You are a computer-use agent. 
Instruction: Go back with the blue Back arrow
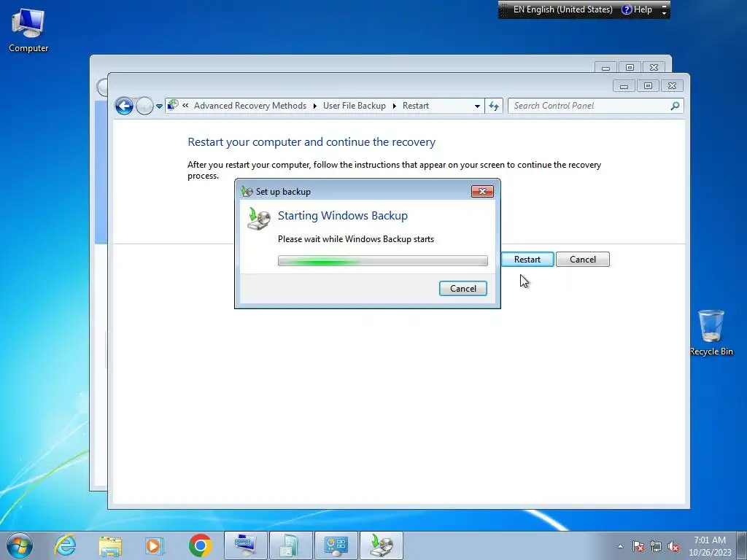[124, 106]
